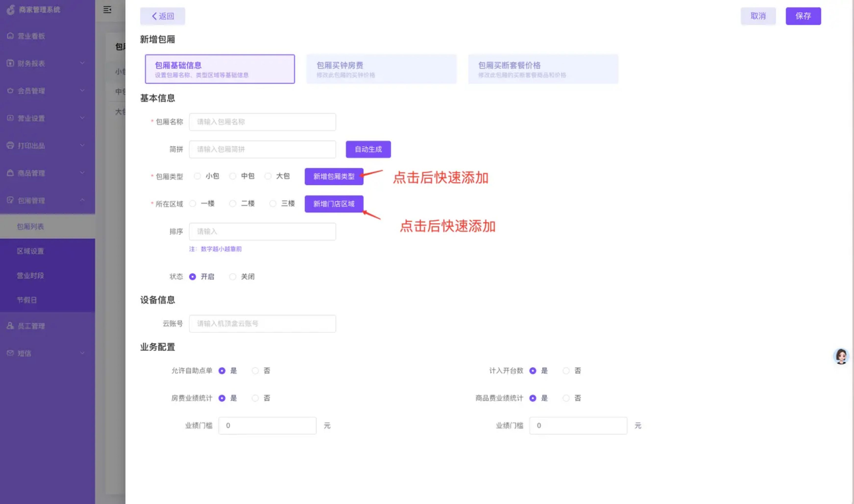Switch to 包厢基础信息 tab
Screen dimensions: 854x504
(220, 69)
